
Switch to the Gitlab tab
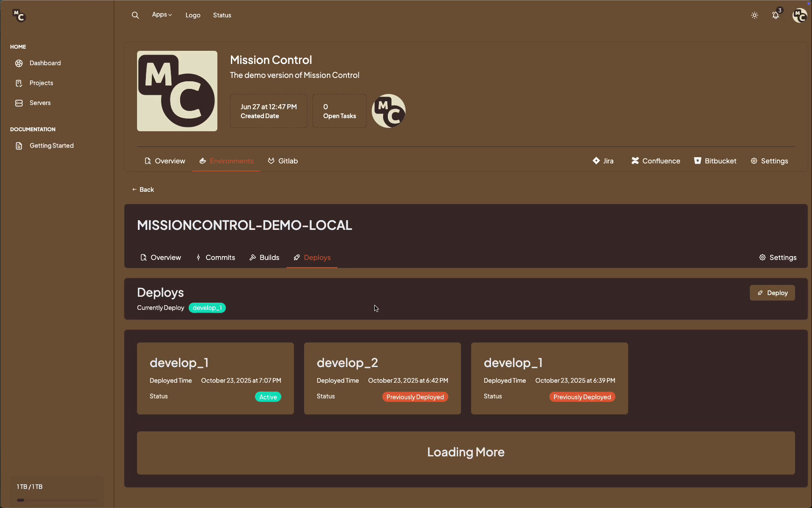point(283,161)
